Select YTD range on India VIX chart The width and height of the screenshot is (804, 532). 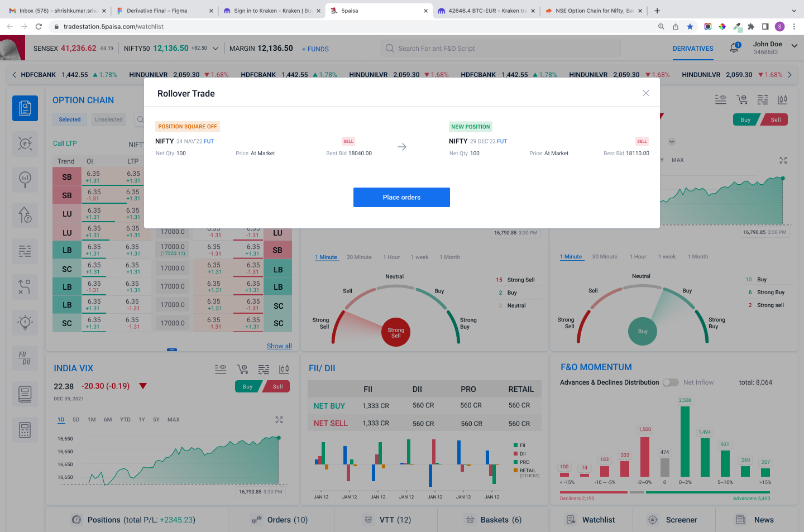pos(125,420)
